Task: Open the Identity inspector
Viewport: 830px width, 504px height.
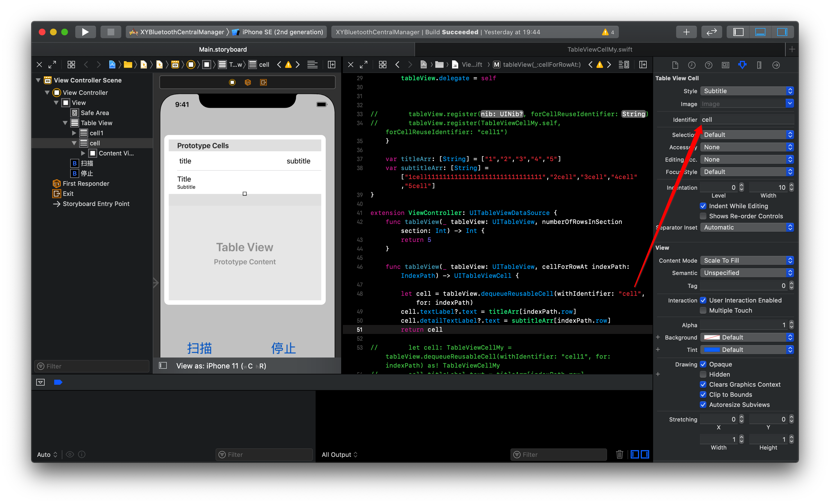Action: (725, 65)
